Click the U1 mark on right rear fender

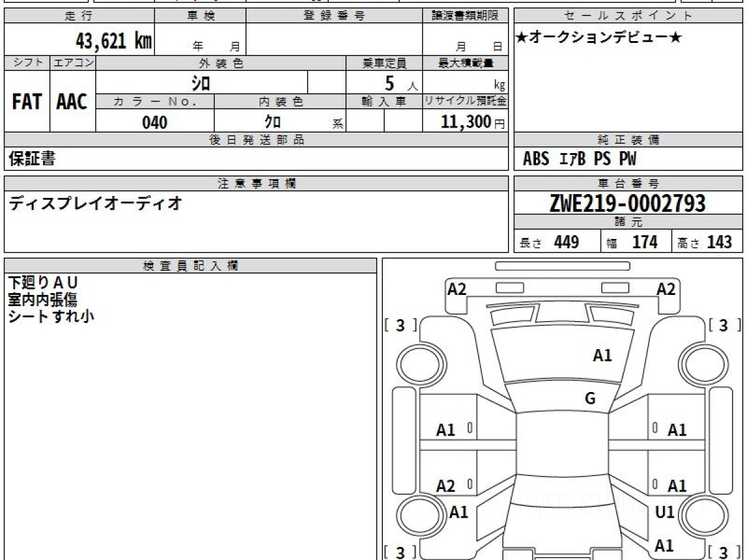(665, 512)
